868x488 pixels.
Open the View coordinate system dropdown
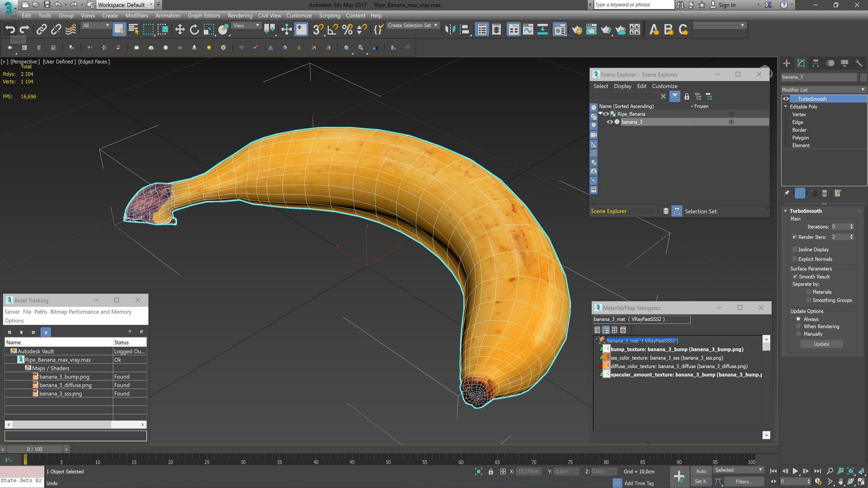click(246, 26)
